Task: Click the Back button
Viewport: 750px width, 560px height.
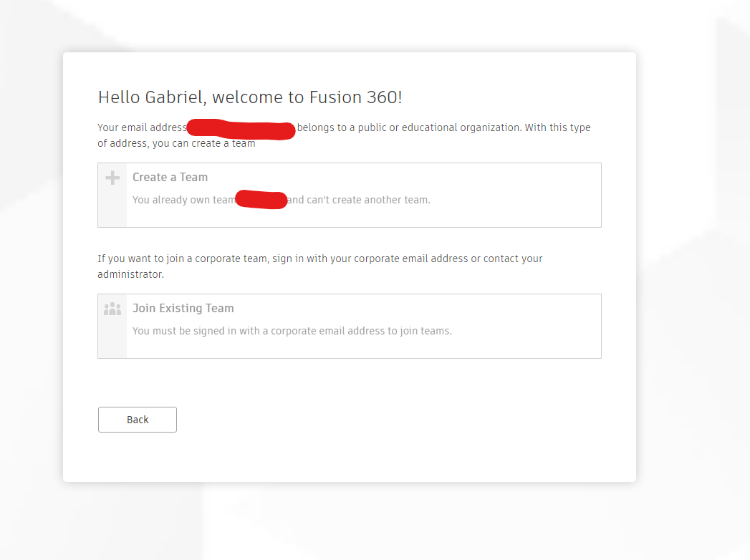Action: [137, 419]
